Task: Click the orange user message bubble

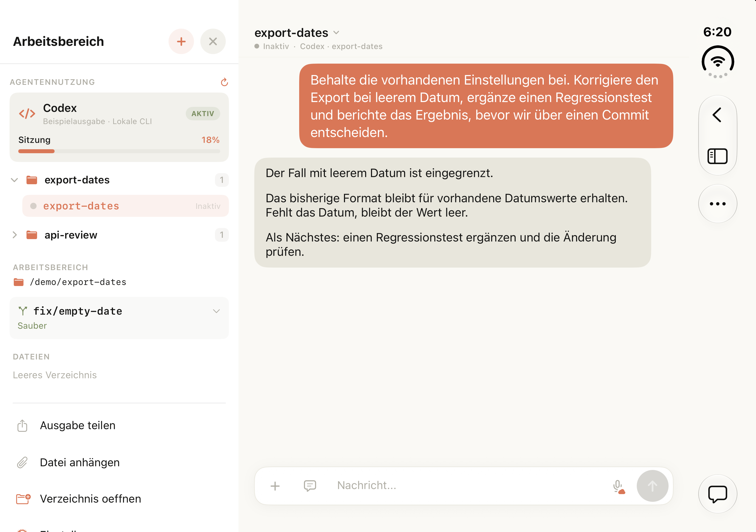Action: click(x=486, y=106)
